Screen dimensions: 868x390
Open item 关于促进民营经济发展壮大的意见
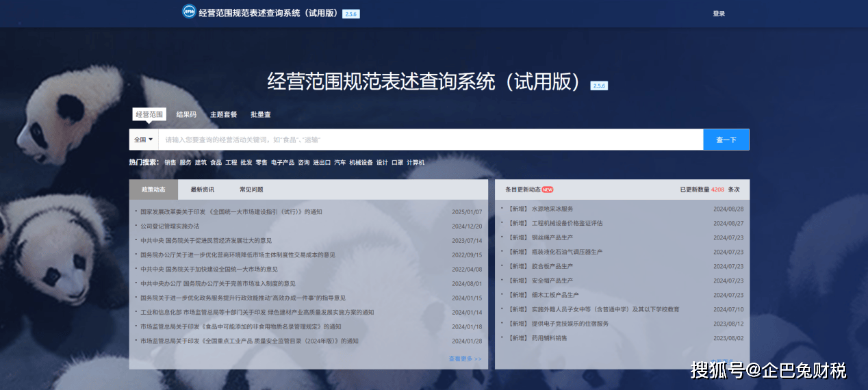pos(206,241)
